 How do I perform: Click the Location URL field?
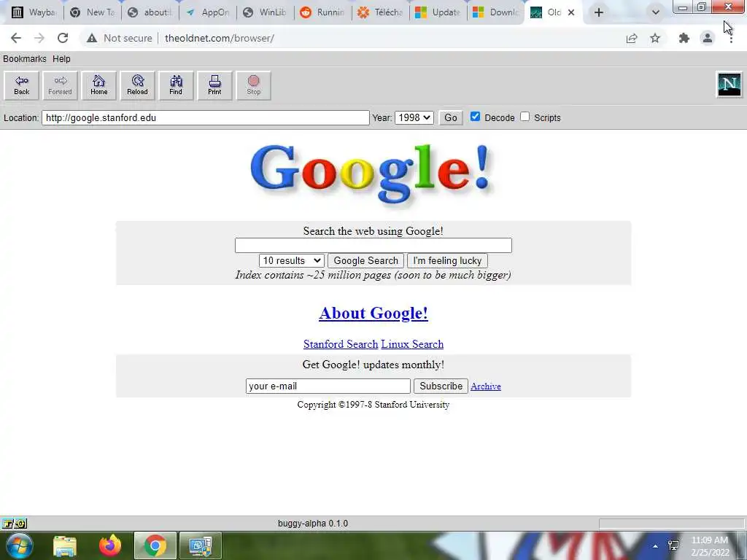tap(205, 117)
